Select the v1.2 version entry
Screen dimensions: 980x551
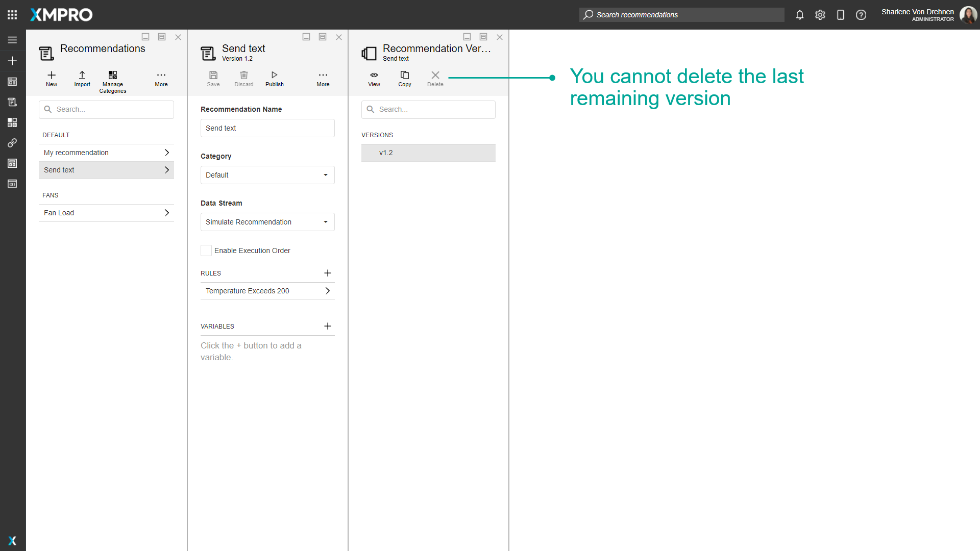pos(428,153)
